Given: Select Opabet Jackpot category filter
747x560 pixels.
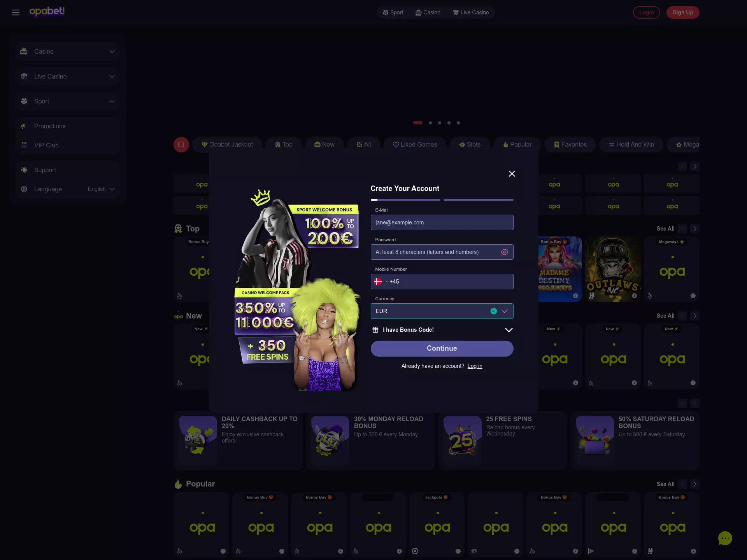Looking at the screenshot, I should [x=227, y=145].
